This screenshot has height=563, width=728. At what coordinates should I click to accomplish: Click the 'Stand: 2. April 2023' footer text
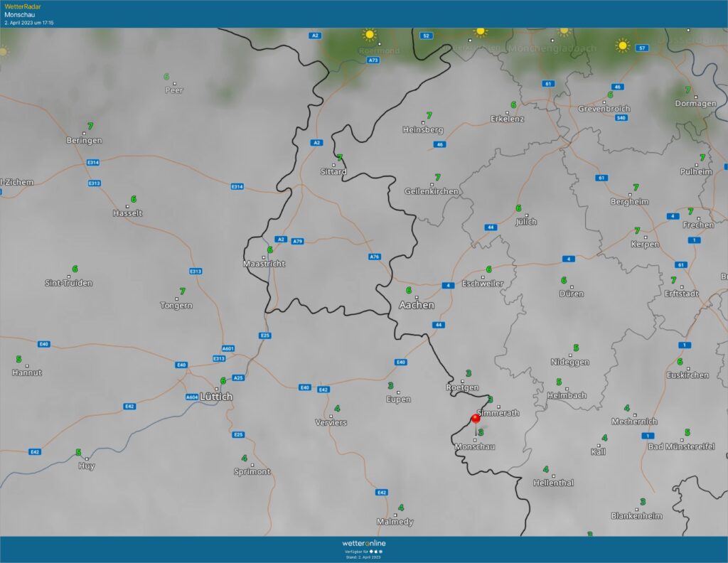pos(363,557)
